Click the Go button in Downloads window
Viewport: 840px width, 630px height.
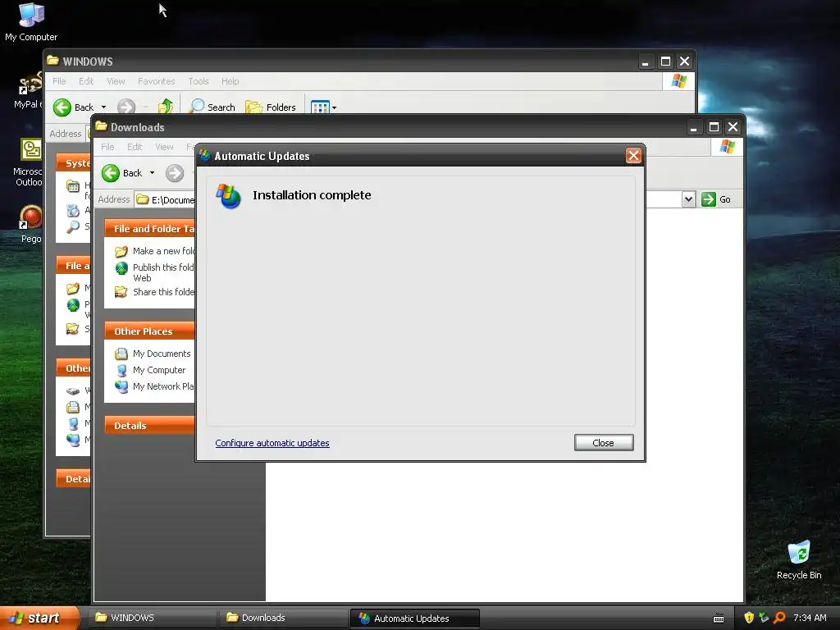[716, 199]
